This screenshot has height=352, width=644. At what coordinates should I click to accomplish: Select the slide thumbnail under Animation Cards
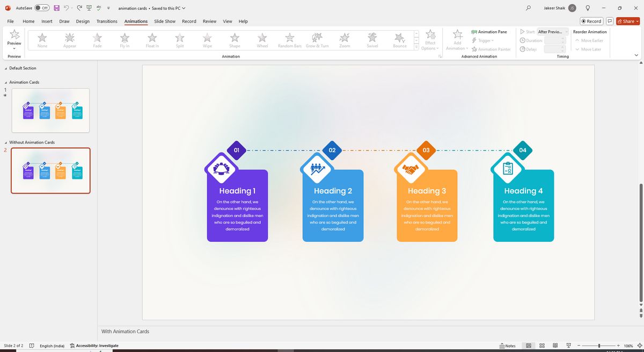click(50, 110)
